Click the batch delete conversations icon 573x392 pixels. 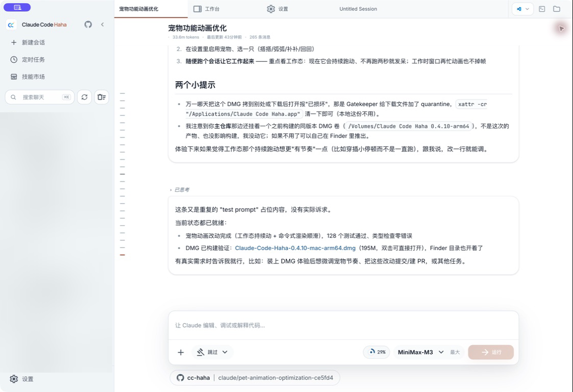102,97
